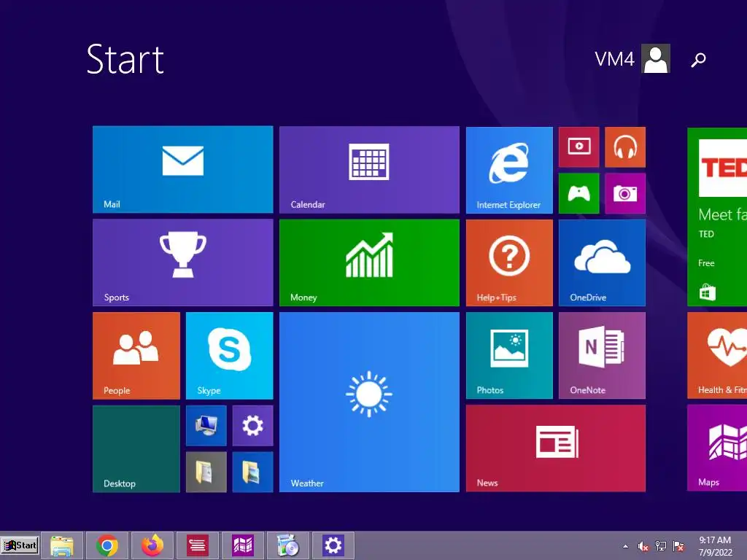Click the taskbar Start button

tap(20, 545)
